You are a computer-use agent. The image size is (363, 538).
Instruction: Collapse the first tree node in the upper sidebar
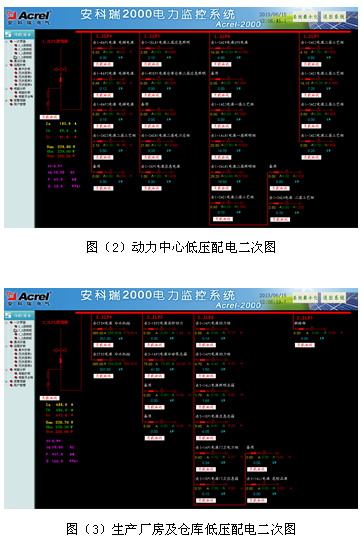[x=7, y=42]
